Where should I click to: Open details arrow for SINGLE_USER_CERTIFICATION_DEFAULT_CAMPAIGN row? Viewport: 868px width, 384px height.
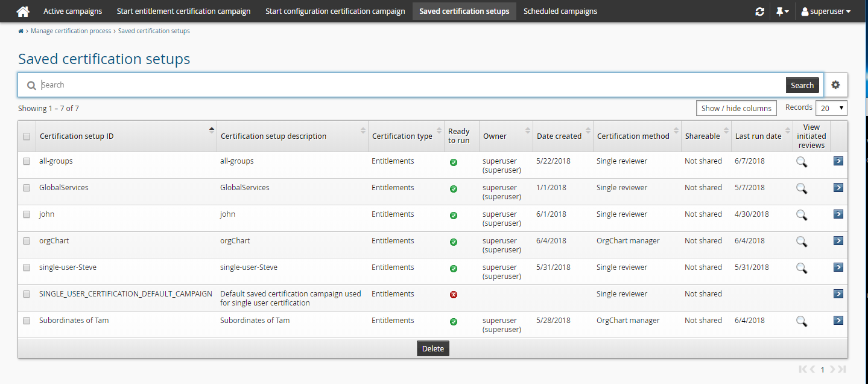point(838,294)
